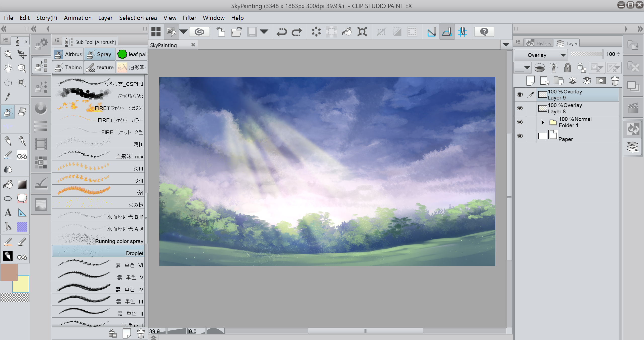Hide the Paper layer
This screenshot has width=644, height=340.
coord(520,136)
